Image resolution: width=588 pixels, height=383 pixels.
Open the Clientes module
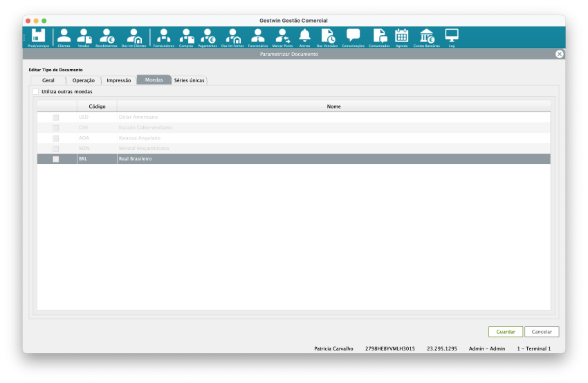click(64, 37)
